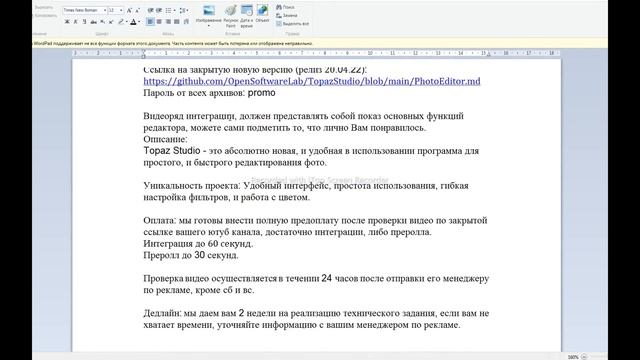Insert object (Объект)

tap(262, 13)
